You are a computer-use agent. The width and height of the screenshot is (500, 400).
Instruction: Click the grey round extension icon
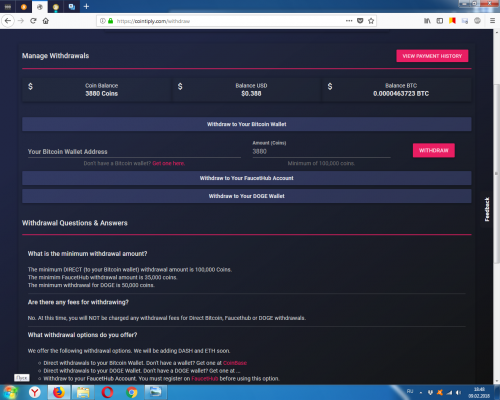pyautogui.click(x=477, y=21)
